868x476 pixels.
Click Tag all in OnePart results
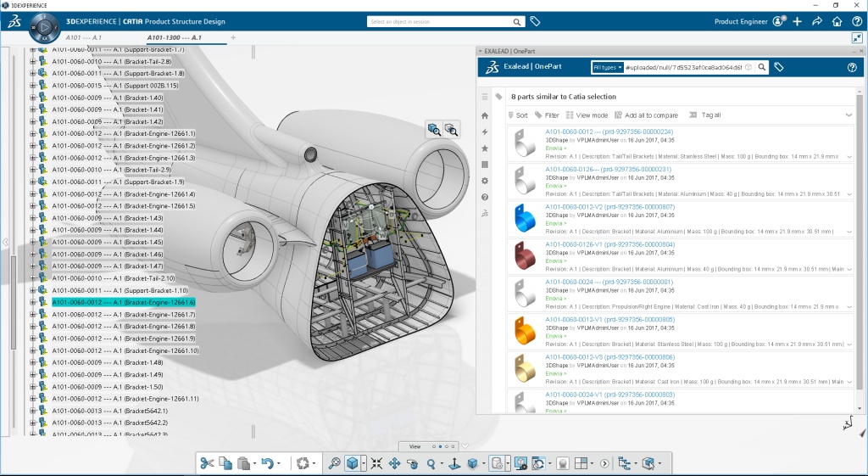point(704,115)
